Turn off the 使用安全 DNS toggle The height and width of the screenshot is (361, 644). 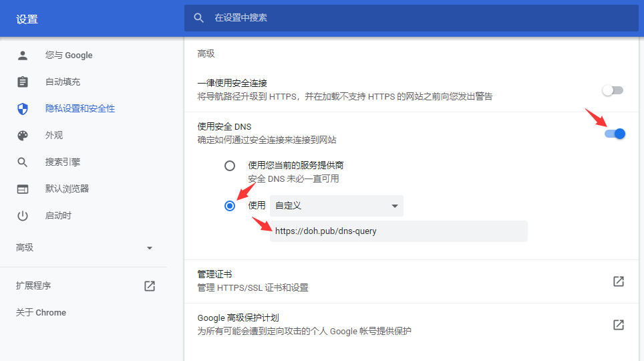[x=615, y=134]
